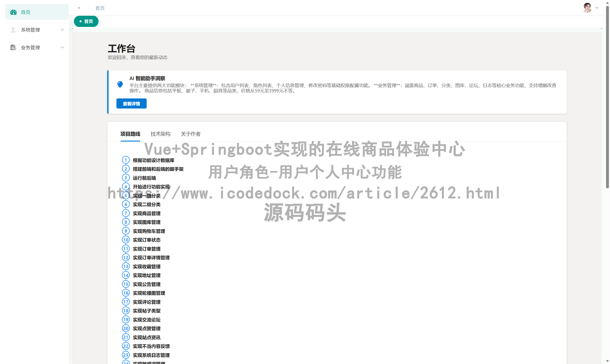Toggle the sidebar collapse icon

[x=79, y=8]
